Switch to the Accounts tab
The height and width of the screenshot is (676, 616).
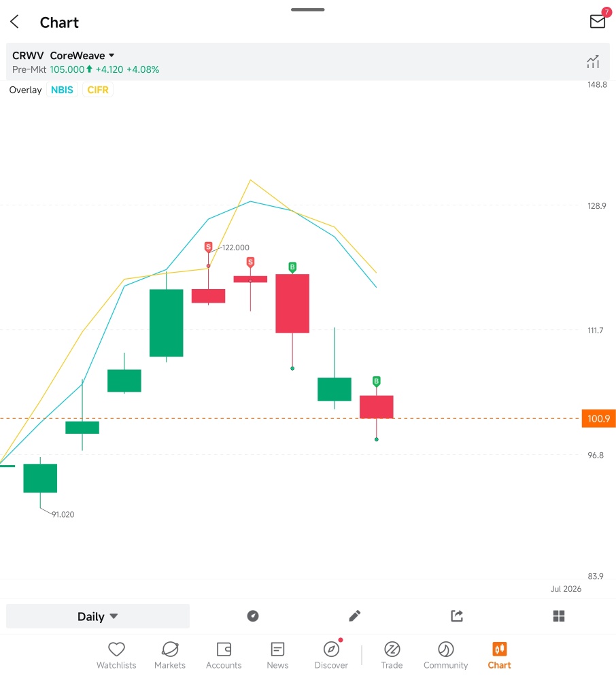pos(224,656)
